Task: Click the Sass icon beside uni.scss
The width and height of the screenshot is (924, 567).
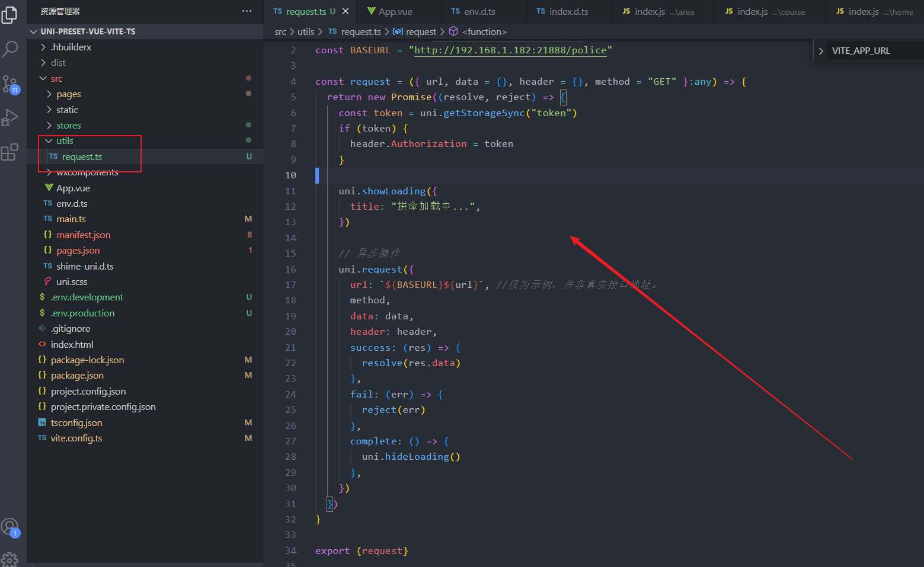Action: click(x=48, y=281)
